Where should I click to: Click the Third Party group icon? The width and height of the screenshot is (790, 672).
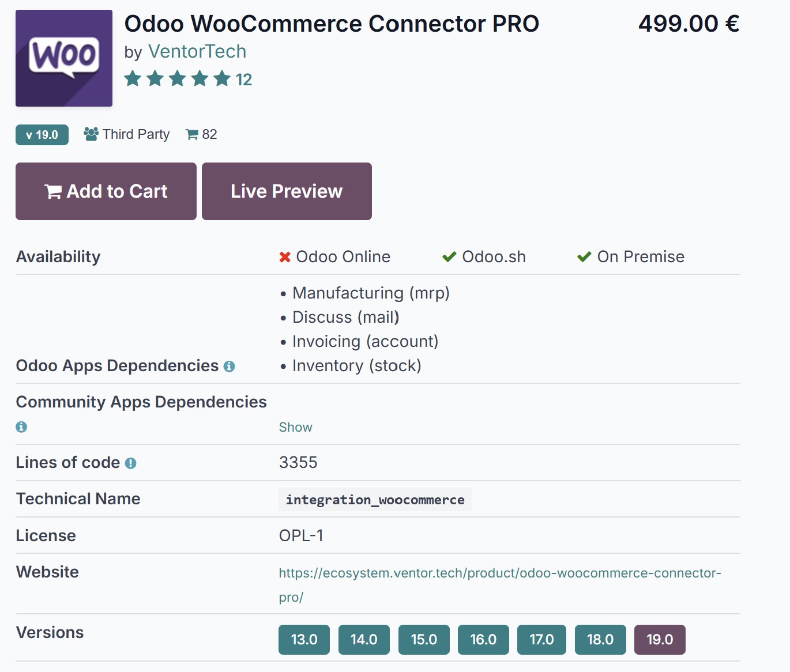(x=90, y=133)
